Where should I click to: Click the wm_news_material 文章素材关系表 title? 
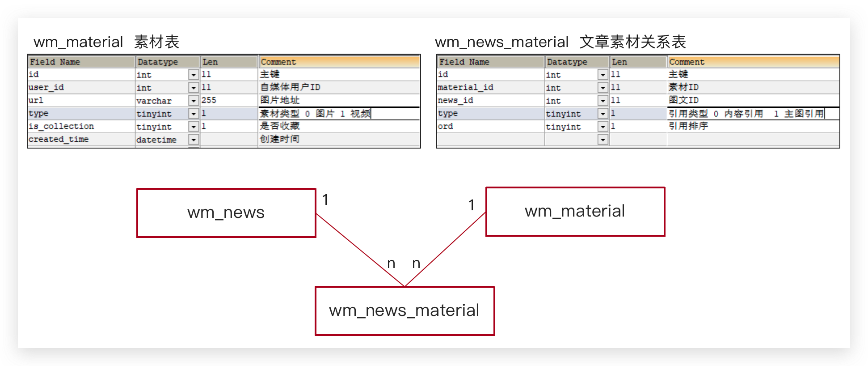point(560,42)
